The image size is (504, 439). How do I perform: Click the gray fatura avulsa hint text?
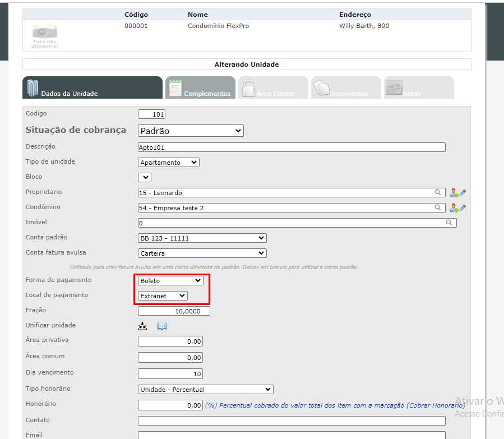click(x=214, y=267)
